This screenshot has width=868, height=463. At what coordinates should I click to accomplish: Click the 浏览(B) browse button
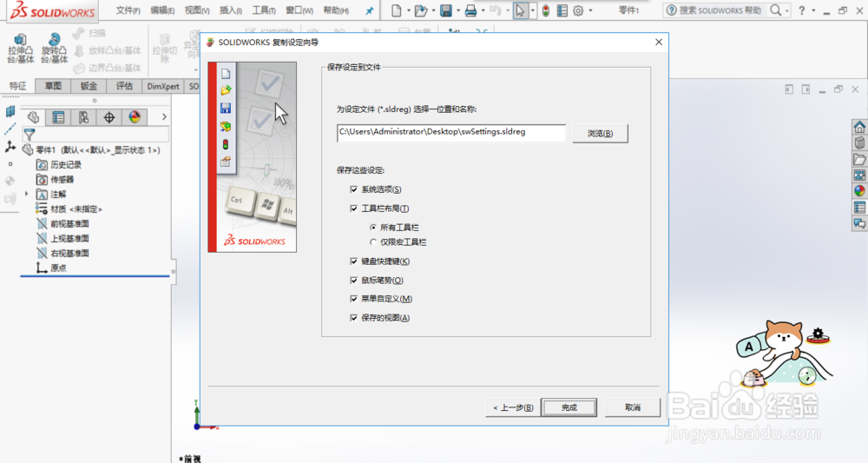tap(600, 134)
